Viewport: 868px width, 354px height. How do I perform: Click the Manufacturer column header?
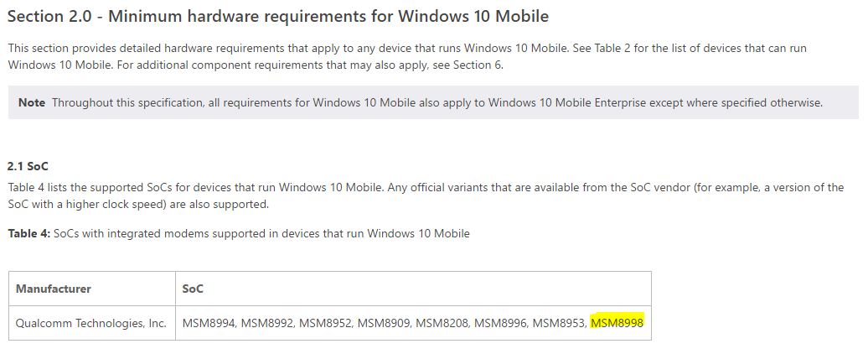tap(53, 289)
